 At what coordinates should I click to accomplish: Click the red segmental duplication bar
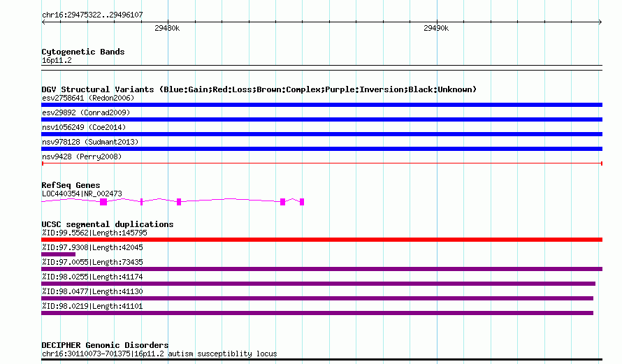pos(321,240)
